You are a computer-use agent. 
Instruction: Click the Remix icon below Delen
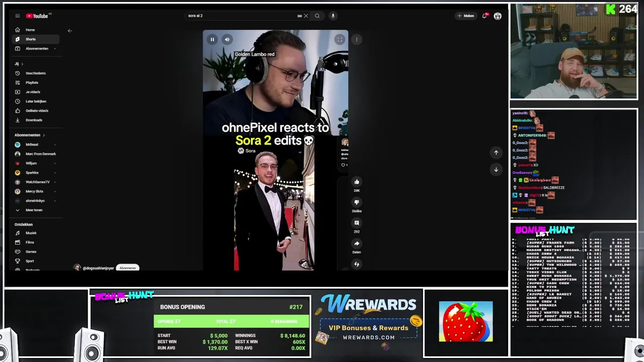[357, 264]
